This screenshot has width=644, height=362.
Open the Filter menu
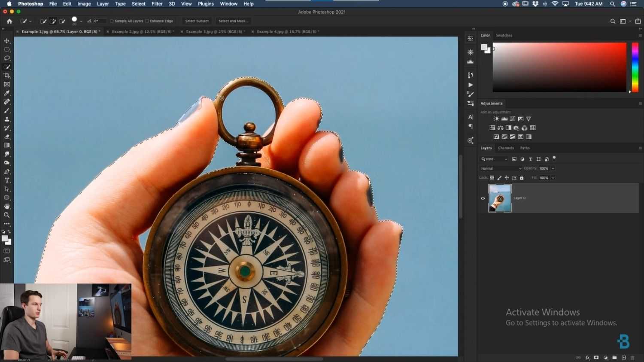(157, 4)
